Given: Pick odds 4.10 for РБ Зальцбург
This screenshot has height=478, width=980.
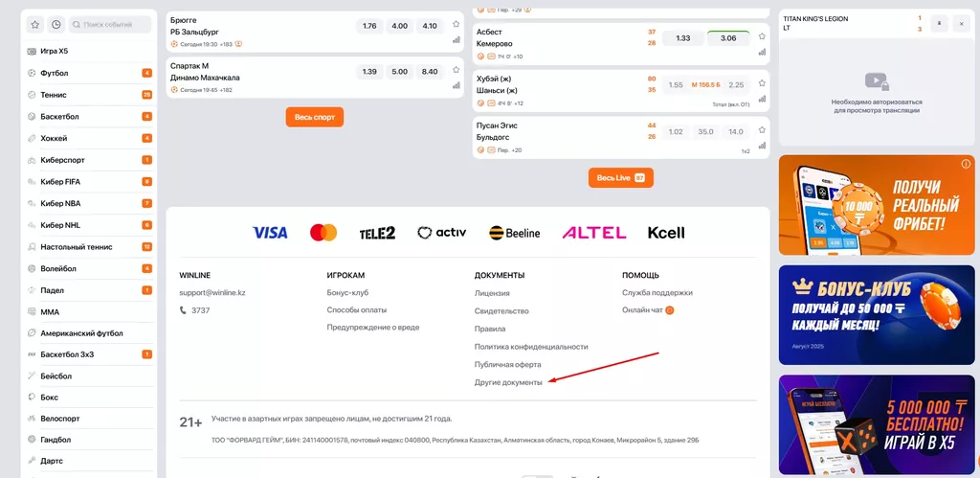Looking at the screenshot, I should (430, 26).
